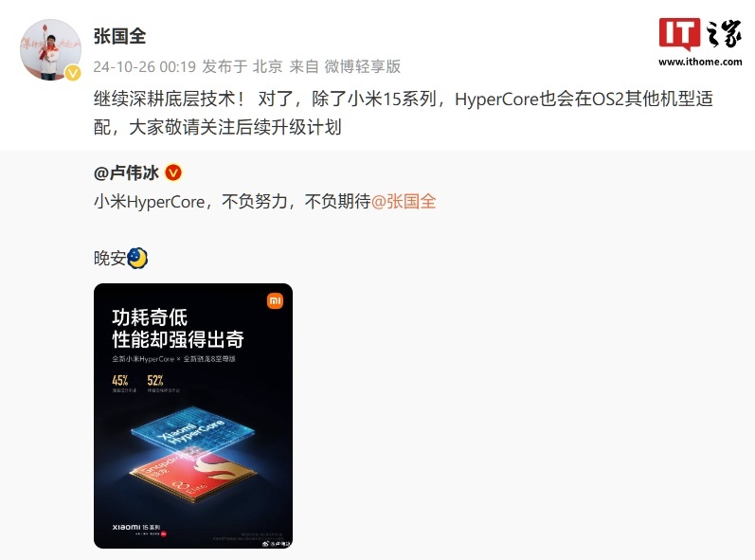Click the blue Xiaomi HyperCore chip graphic
The image size is (755, 560).
[x=192, y=429]
